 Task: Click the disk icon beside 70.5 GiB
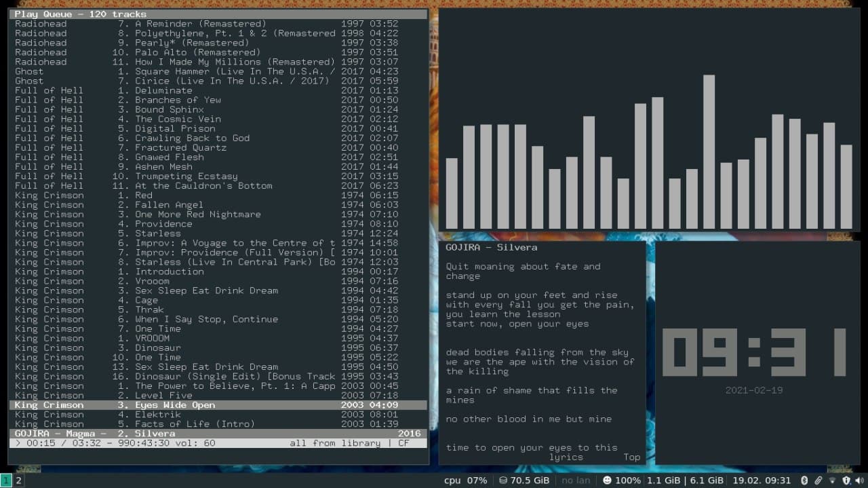(x=502, y=481)
